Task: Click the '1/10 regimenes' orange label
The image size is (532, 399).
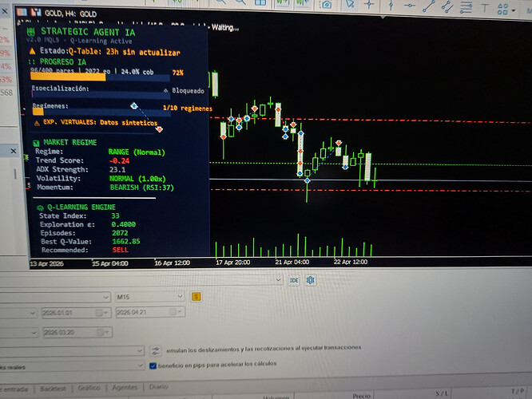Action: (x=187, y=109)
